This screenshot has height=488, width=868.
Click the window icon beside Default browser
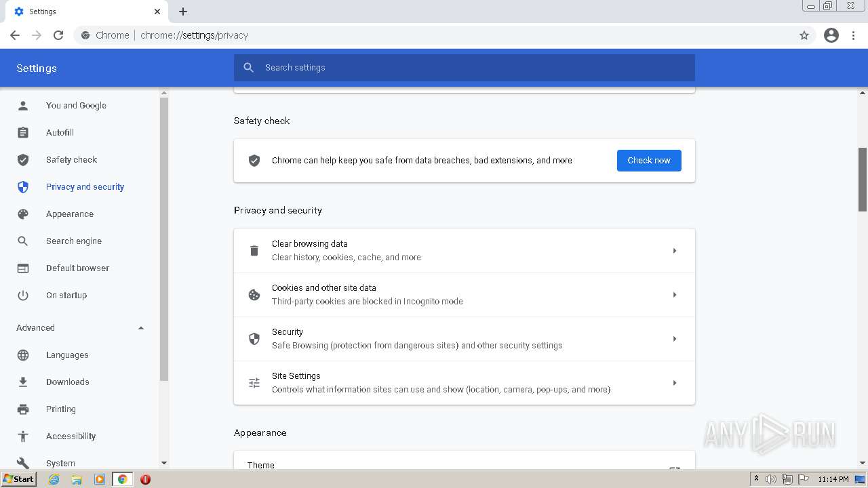(x=23, y=268)
